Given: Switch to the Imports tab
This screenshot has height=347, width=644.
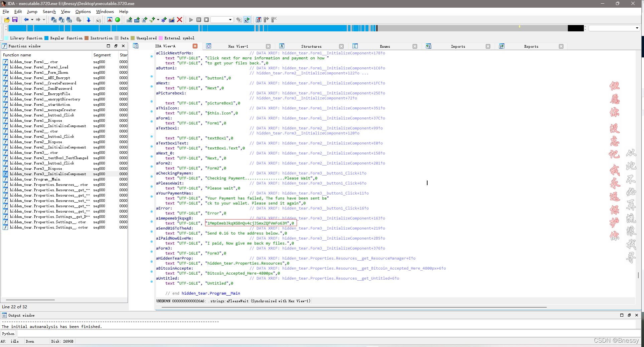Looking at the screenshot, I should click(x=458, y=46).
